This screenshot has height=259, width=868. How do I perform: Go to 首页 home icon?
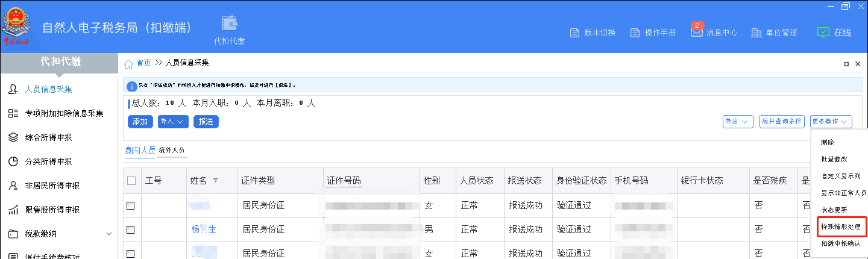pyautogui.click(x=128, y=63)
